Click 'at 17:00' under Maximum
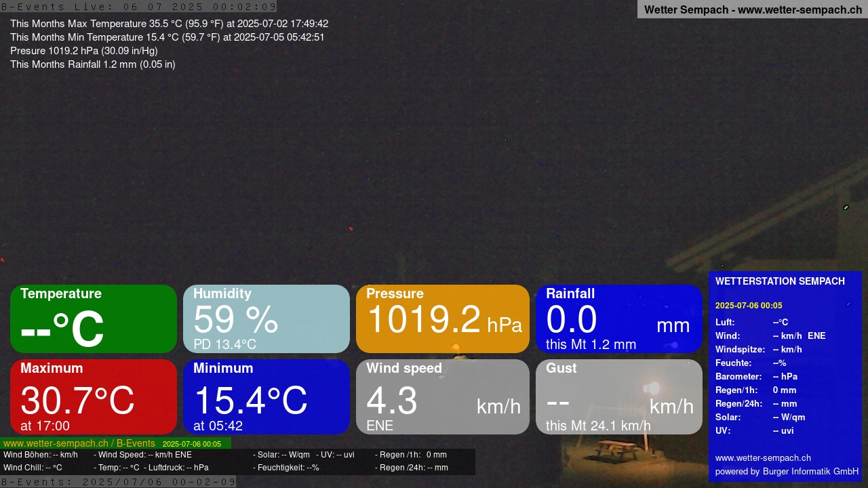 click(45, 426)
